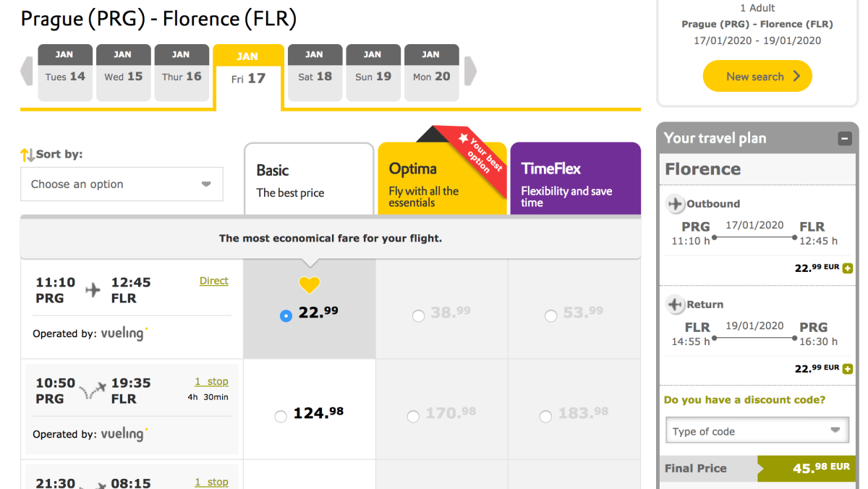
Task: Collapse the travel plan minus icon
Action: point(844,139)
